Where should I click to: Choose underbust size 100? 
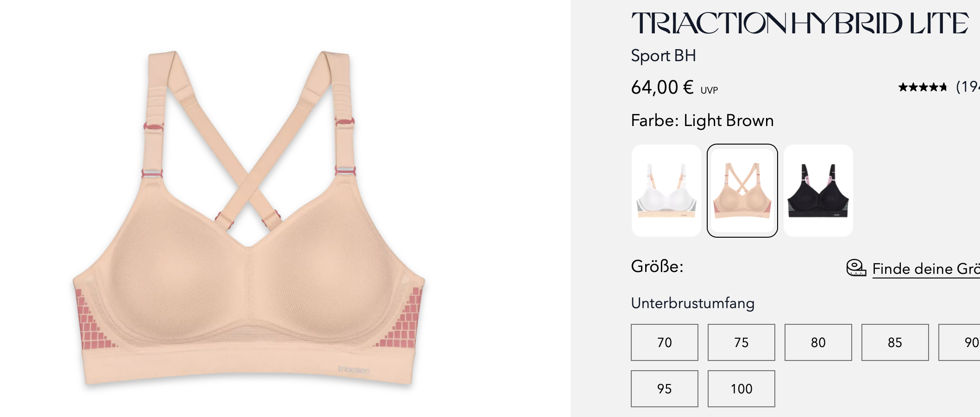(741, 389)
